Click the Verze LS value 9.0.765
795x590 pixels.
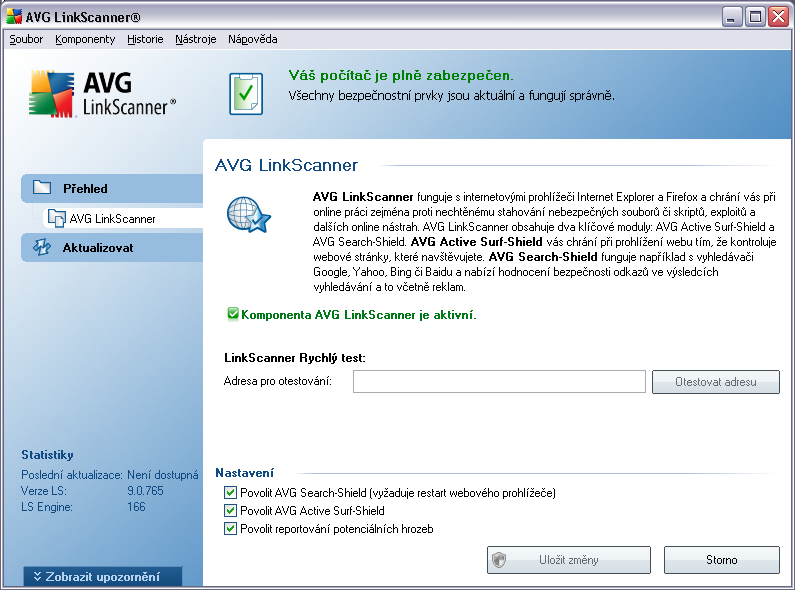[145, 491]
